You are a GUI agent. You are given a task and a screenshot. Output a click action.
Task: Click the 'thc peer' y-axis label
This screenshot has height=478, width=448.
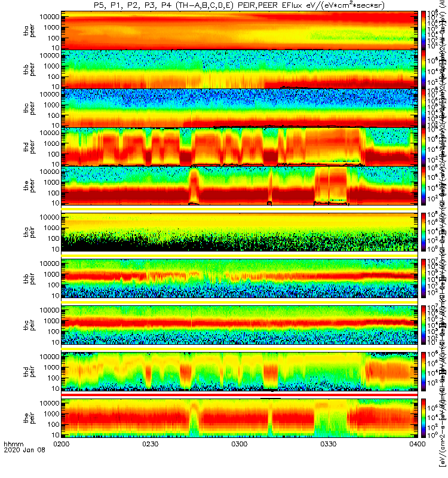point(29,108)
